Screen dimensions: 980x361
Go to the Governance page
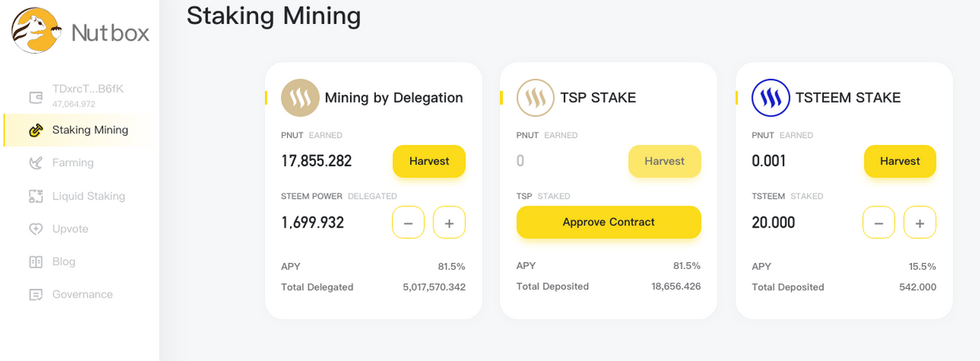pos(82,295)
